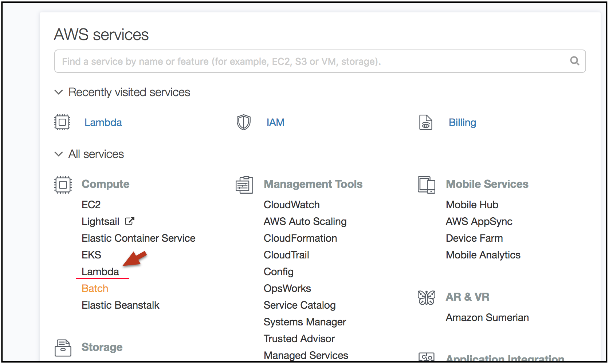Viewport: 609px width, 364px height.
Task: Open Lambda under Compute services
Action: click(100, 272)
